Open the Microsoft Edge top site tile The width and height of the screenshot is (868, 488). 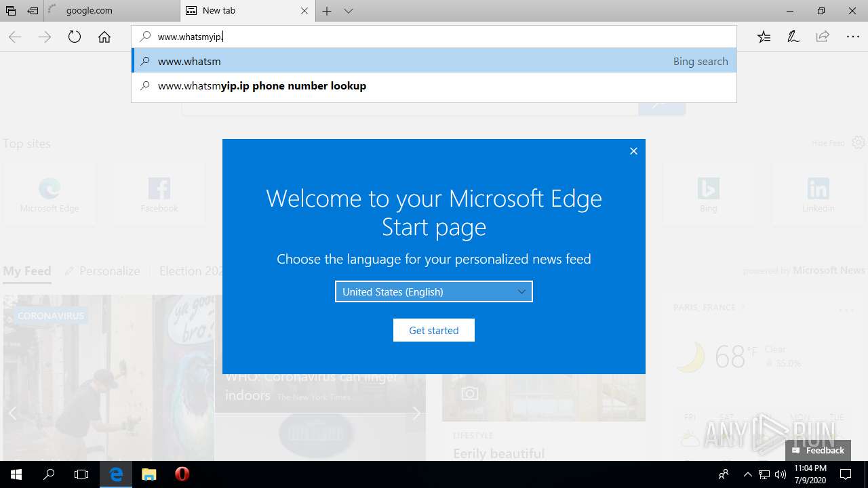pyautogui.click(x=50, y=195)
